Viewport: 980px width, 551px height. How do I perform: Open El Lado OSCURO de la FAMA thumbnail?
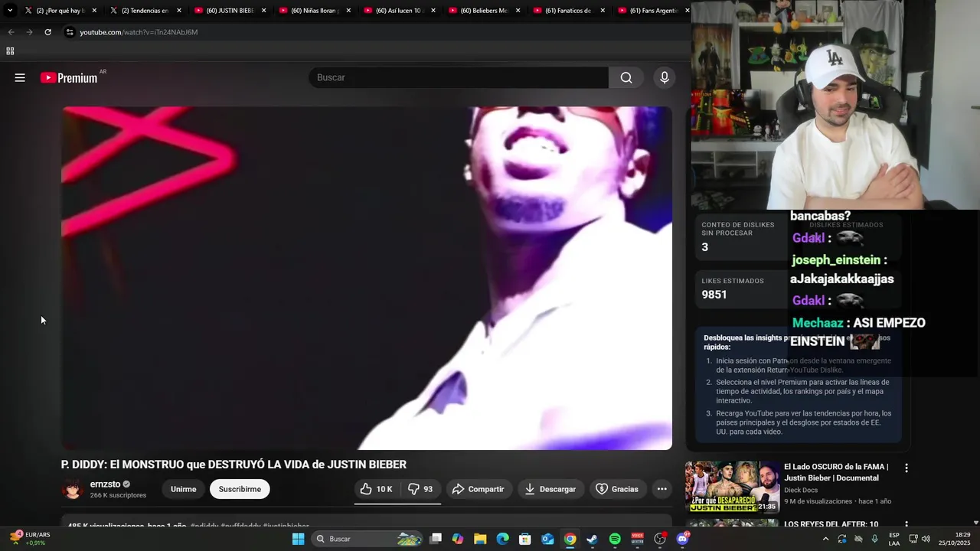[732, 487]
